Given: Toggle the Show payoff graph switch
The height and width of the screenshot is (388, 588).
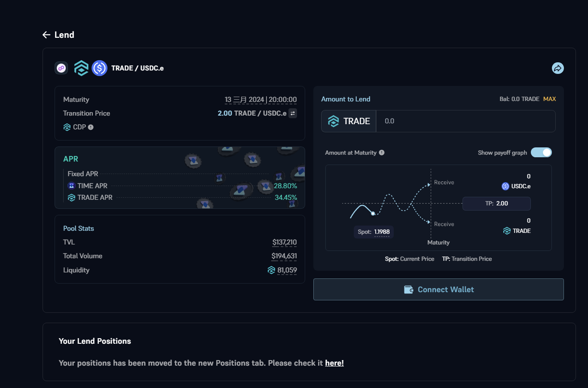Looking at the screenshot, I should click(x=541, y=153).
